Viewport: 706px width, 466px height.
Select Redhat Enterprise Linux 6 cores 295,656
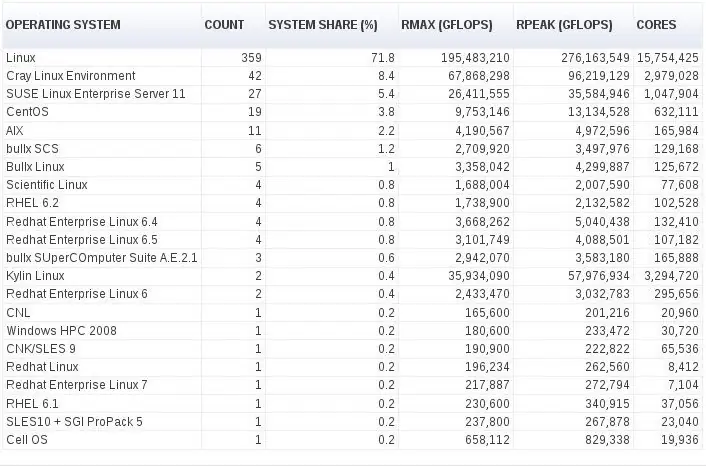676,294
